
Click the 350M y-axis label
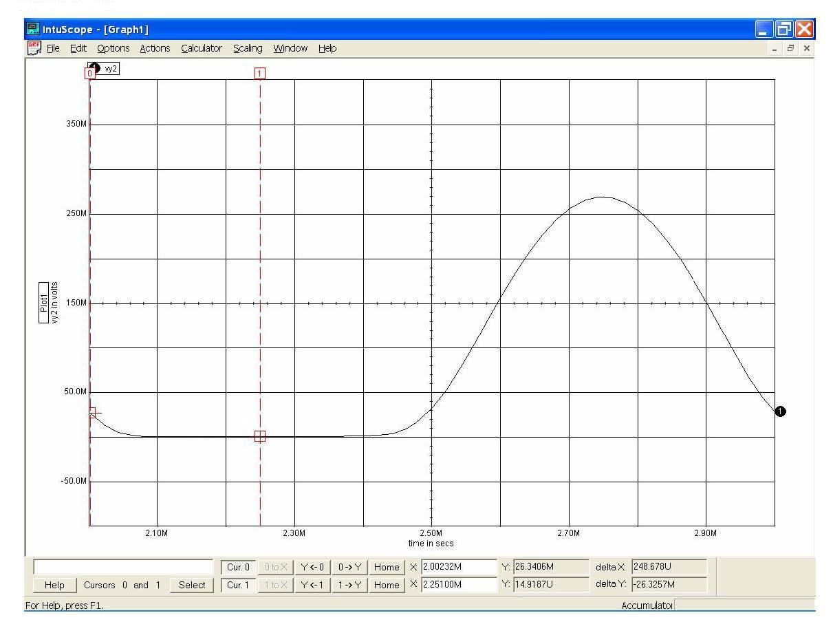(x=77, y=124)
